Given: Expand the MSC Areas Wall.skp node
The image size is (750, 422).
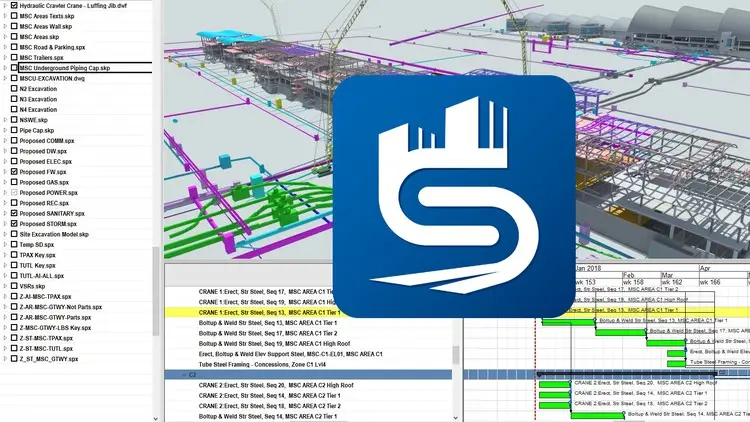Looking at the screenshot, I should tap(5, 26).
